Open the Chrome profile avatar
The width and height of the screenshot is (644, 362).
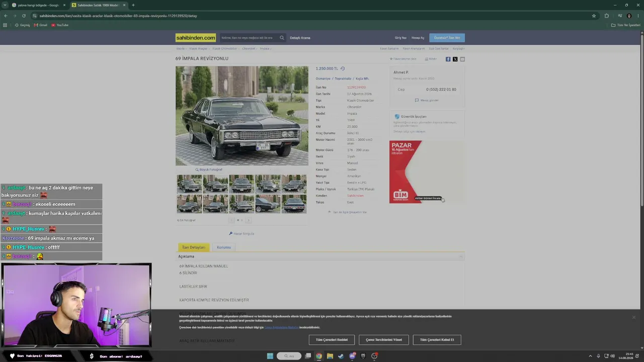pos(629,16)
